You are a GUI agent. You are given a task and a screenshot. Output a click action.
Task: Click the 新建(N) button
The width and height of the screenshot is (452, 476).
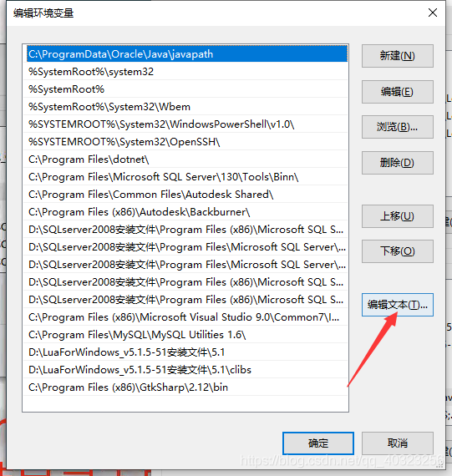[x=398, y=56]
